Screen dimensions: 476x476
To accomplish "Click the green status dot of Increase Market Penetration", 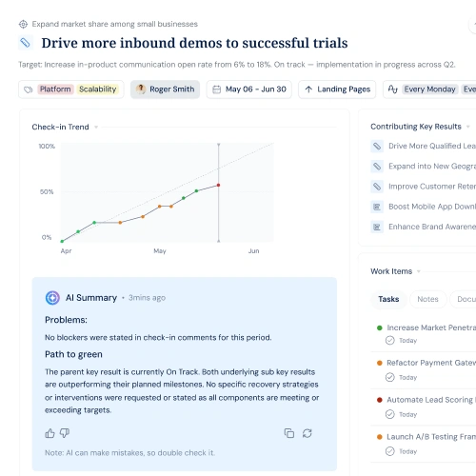I will [379, 327].
